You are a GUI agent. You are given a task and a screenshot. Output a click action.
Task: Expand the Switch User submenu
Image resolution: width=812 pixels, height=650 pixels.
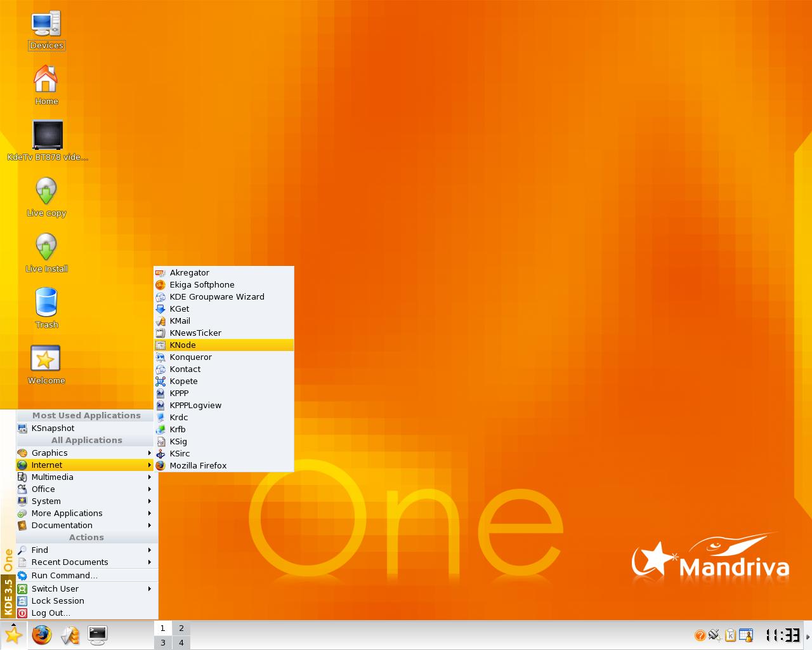tap(86, 588)
